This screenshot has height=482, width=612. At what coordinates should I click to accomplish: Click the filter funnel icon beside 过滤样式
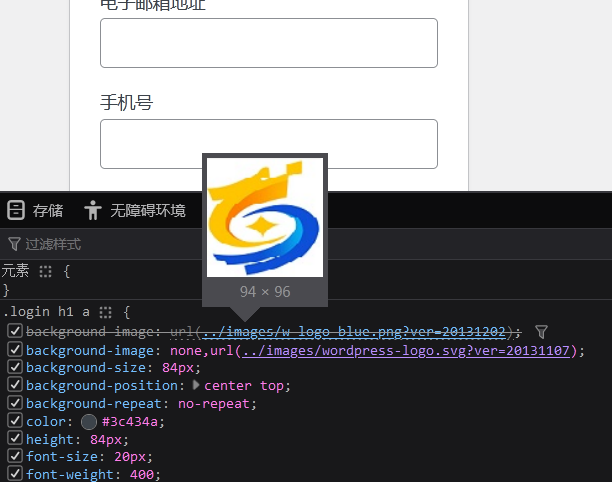coord(14,244)
